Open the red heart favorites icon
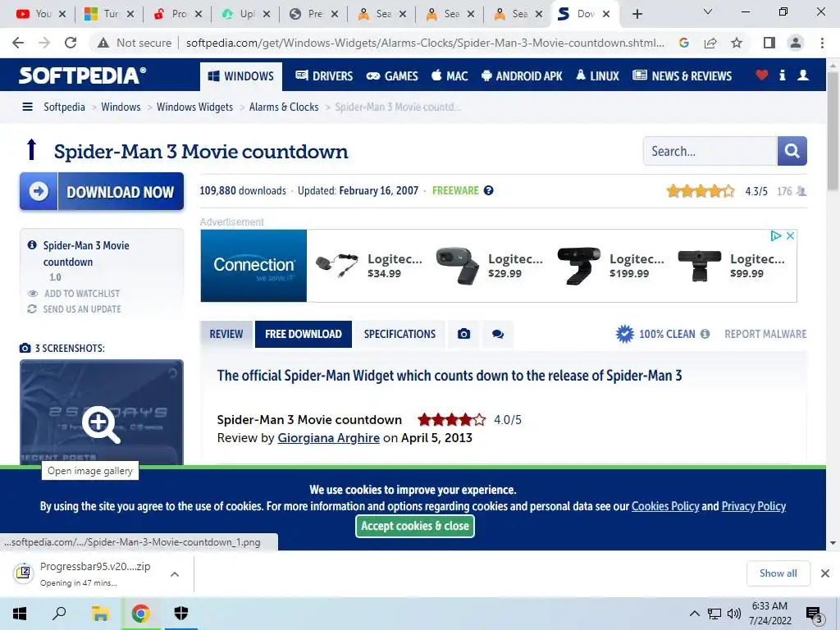Screen dimensions: 840x630 tap(761, 75)
